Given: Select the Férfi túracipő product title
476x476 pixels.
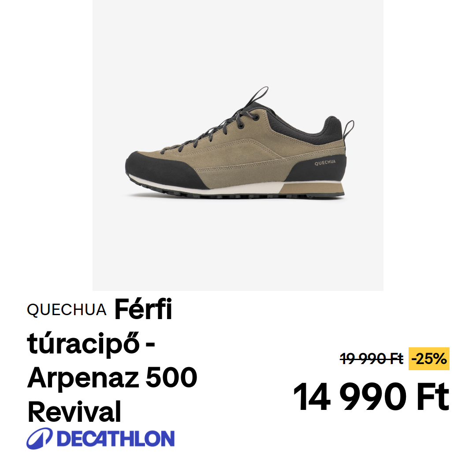Looking at the screenshot, I should pos(112,360).
